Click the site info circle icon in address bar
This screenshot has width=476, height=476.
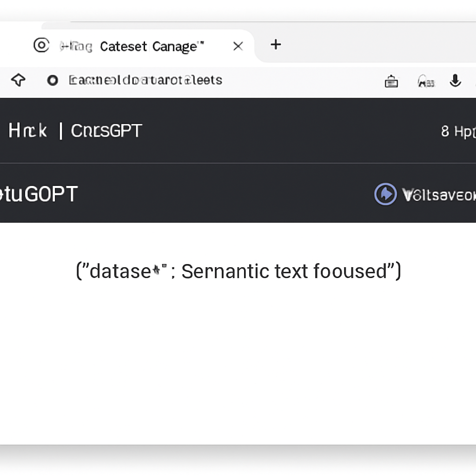(x=53, y=80)
